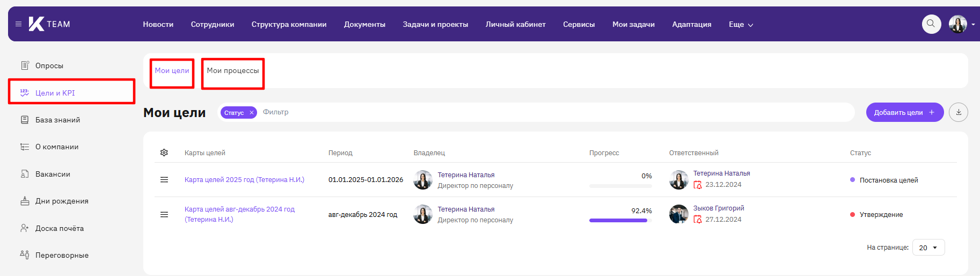Switch to Мои цели tab
The image size is (980, 276).
(172, 70)
